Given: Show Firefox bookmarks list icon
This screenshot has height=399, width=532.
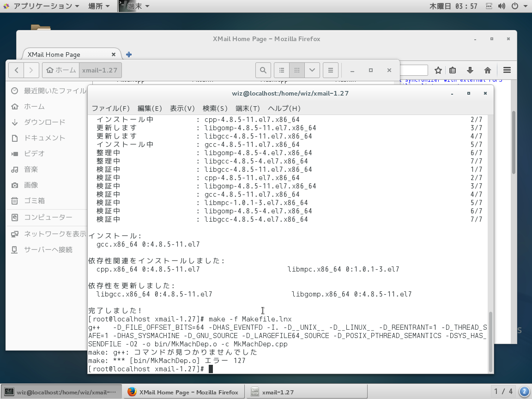Looking at the screenshot, I should pos(453,70).
